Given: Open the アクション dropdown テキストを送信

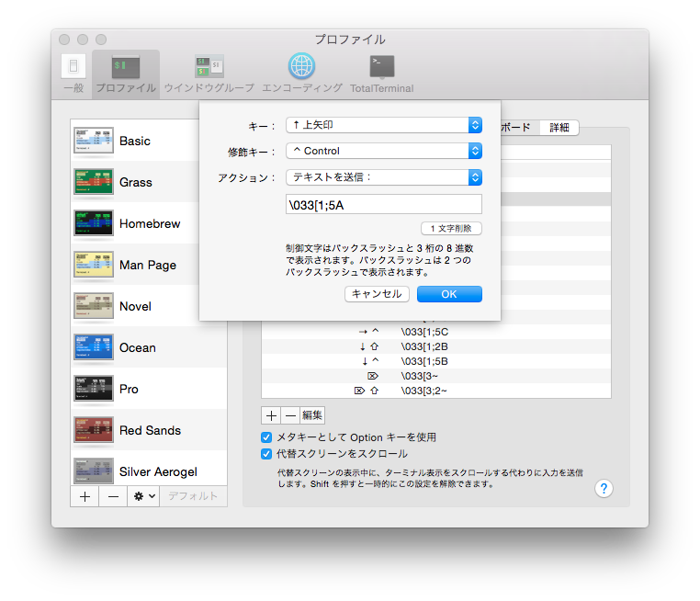Looking at the screenshot, I should click(x=384, y=177).
